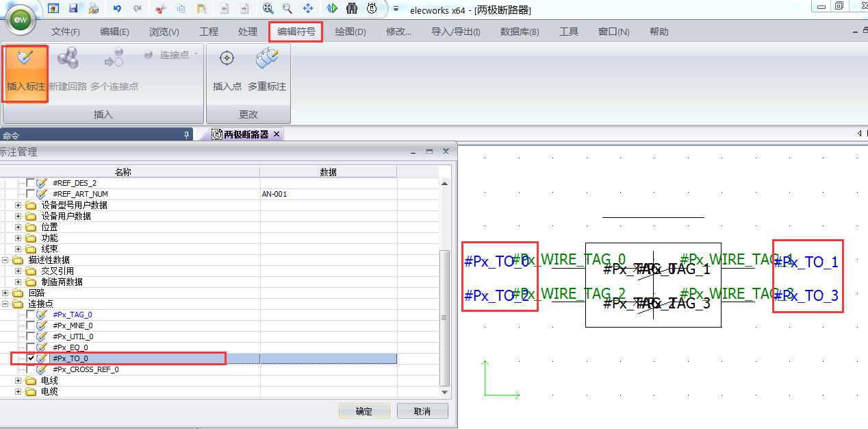Click the leftmost quick toolbar image icon

(53, 8)
